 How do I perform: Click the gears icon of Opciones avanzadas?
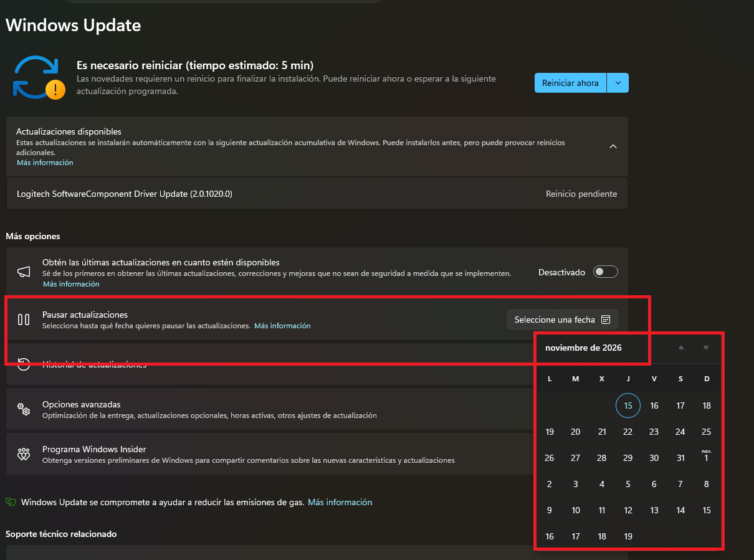pos(24,409)
